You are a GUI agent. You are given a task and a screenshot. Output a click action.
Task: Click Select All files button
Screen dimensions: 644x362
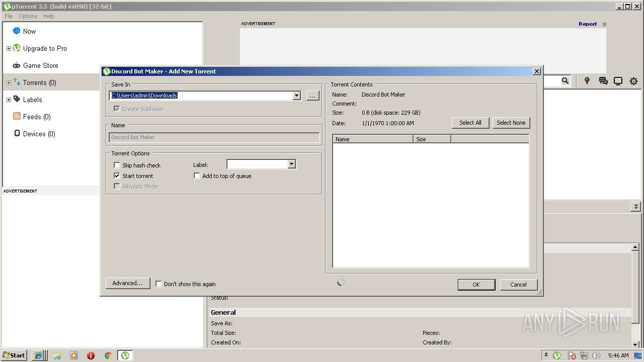(470, 123)
